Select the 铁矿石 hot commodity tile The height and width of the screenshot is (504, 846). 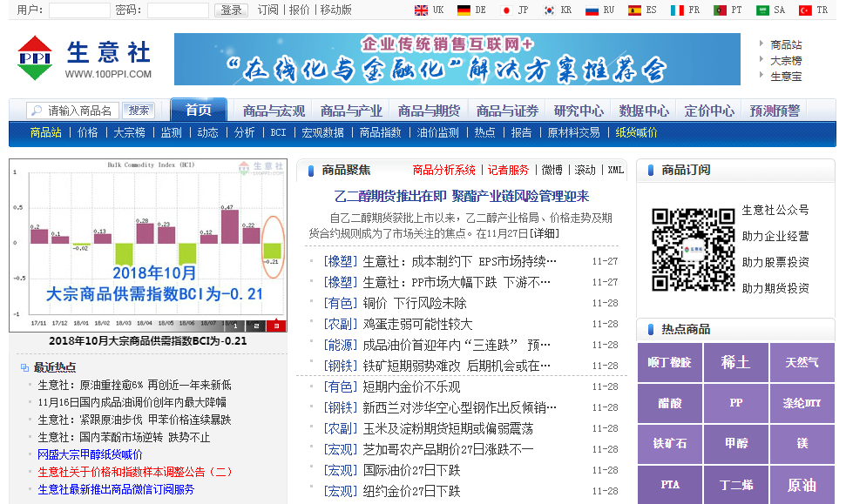(670, 444)
